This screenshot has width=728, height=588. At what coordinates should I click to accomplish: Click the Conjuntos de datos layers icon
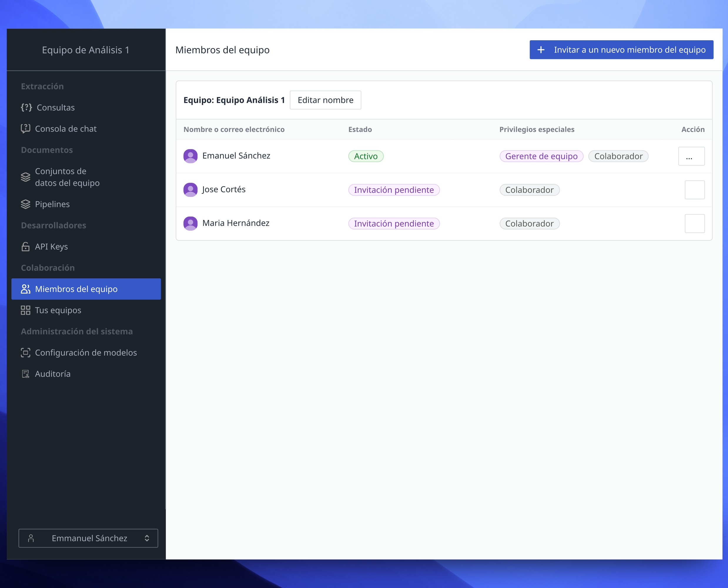tap(25, 177)
